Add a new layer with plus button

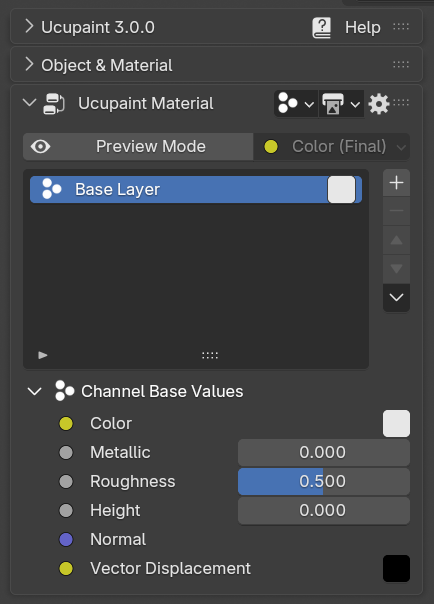396,183
